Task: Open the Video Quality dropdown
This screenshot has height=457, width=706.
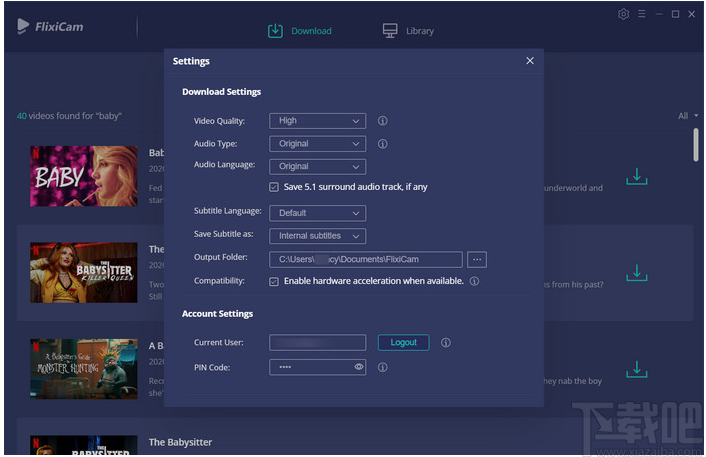Action: pos(317,121)
